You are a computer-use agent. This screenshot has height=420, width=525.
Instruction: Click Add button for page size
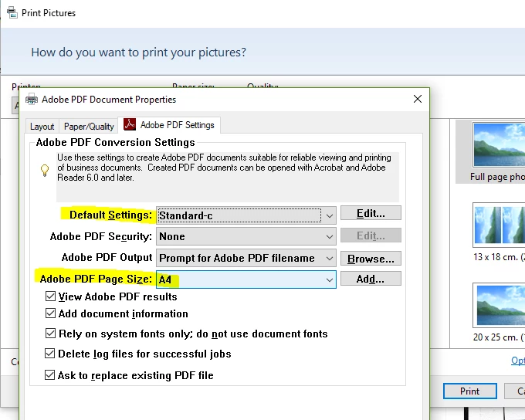tap(371, 279)
